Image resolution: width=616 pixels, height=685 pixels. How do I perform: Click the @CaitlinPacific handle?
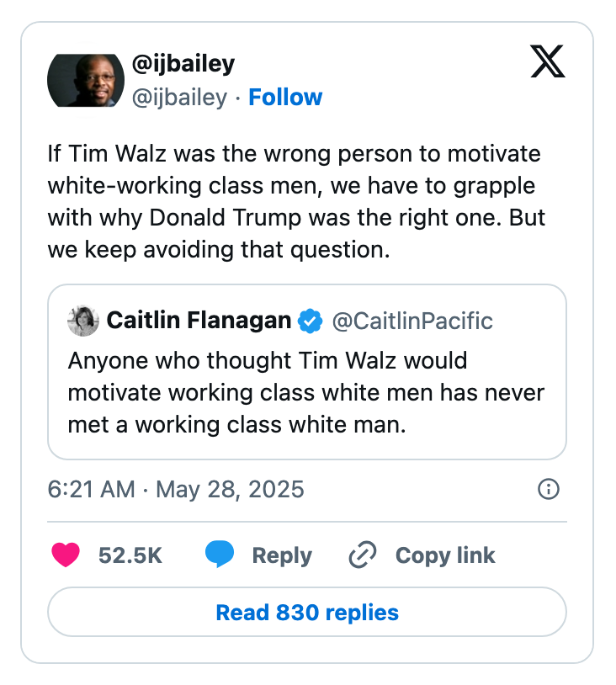pyautogui.click(x=411, y=321)
